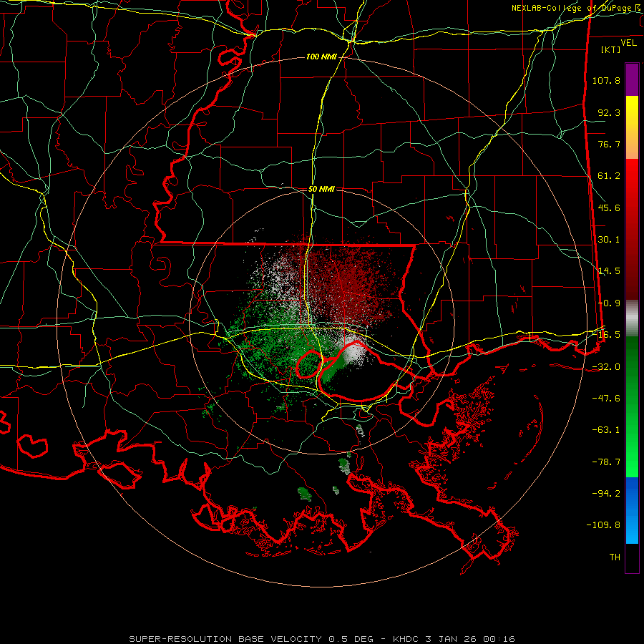Click the blue segment of the velocity color bar
The width and height of the screenshot is (644, 644).
point(632,510)
